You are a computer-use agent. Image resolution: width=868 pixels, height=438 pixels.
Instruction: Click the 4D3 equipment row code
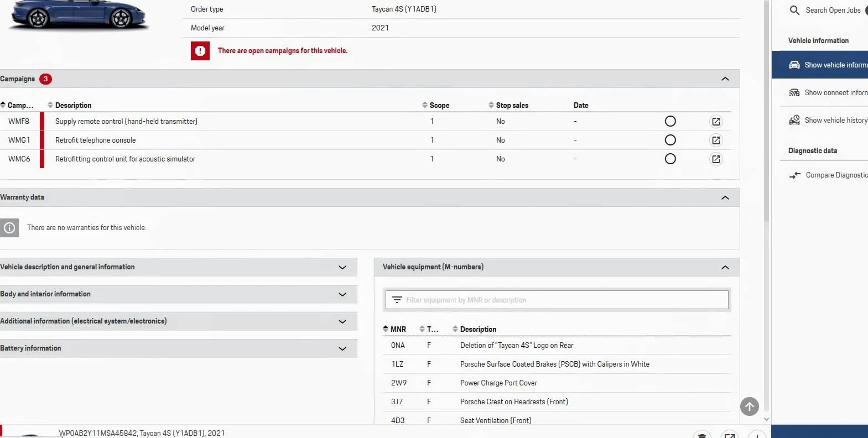(398, 420)
